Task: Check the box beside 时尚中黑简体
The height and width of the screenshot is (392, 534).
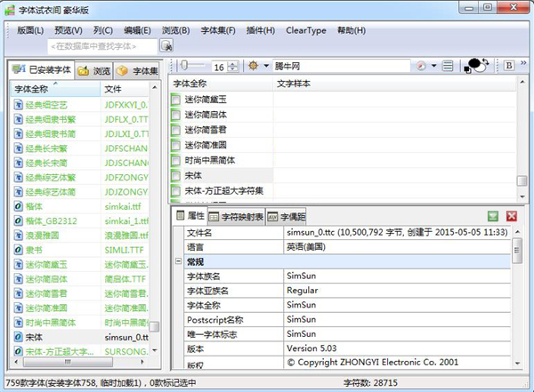Action: click(x=176, y=161)
